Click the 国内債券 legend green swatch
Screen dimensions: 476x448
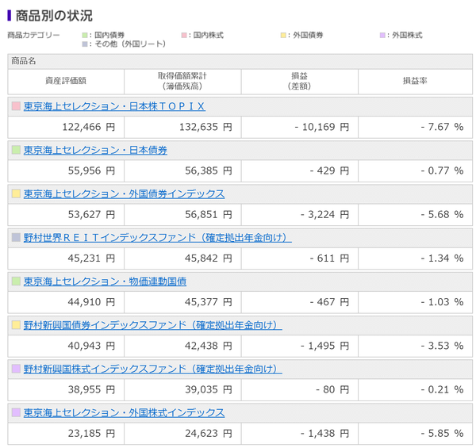pos(85,36)
